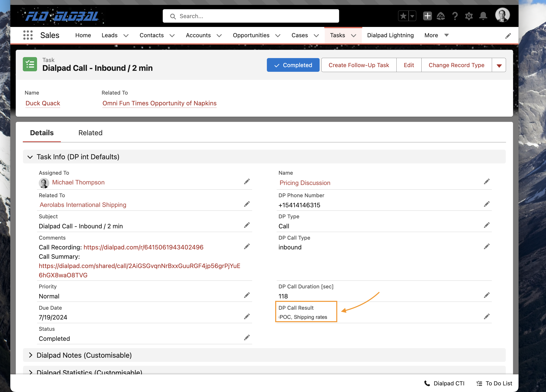
Task: Click the navigation bar edit pencil
Action: [508, 36]
